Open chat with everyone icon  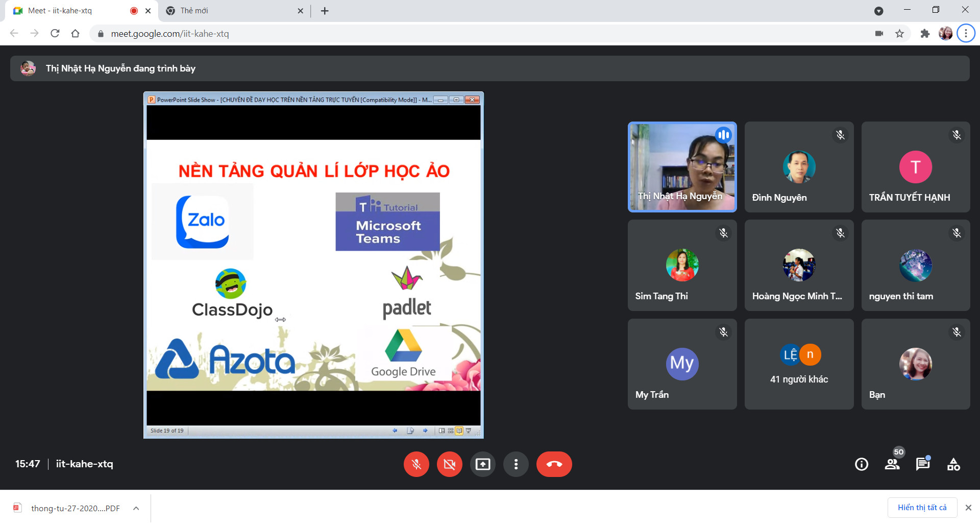[x=923, y=464]
